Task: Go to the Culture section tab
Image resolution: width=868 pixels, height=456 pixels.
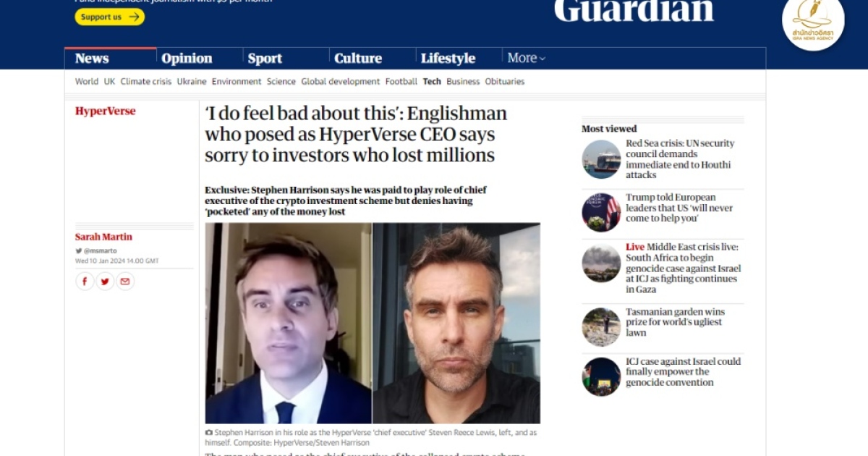Action: [357, 58]
